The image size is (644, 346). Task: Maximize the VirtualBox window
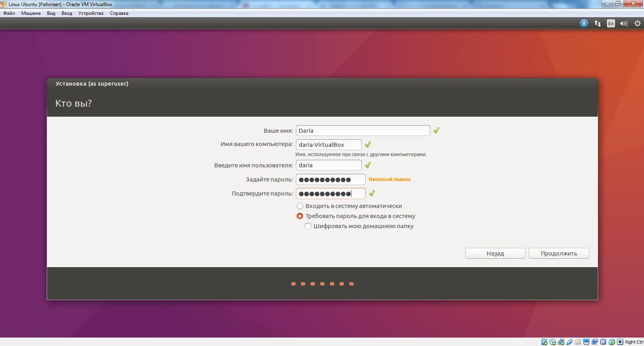pos(618,4)
